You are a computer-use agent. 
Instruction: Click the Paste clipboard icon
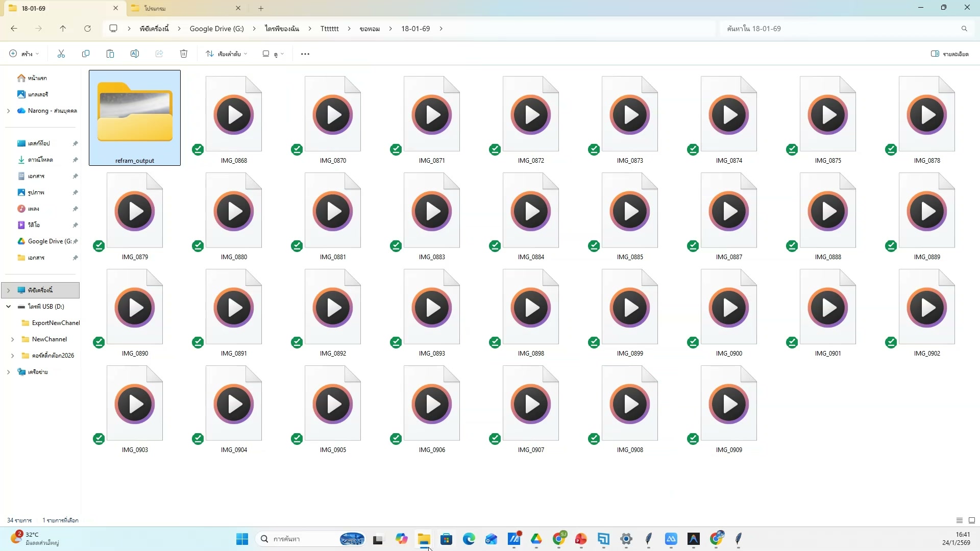coord(110,54)
